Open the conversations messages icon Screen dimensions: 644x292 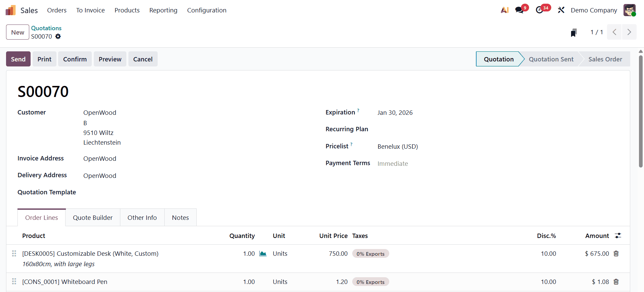[x=519, y=10]
